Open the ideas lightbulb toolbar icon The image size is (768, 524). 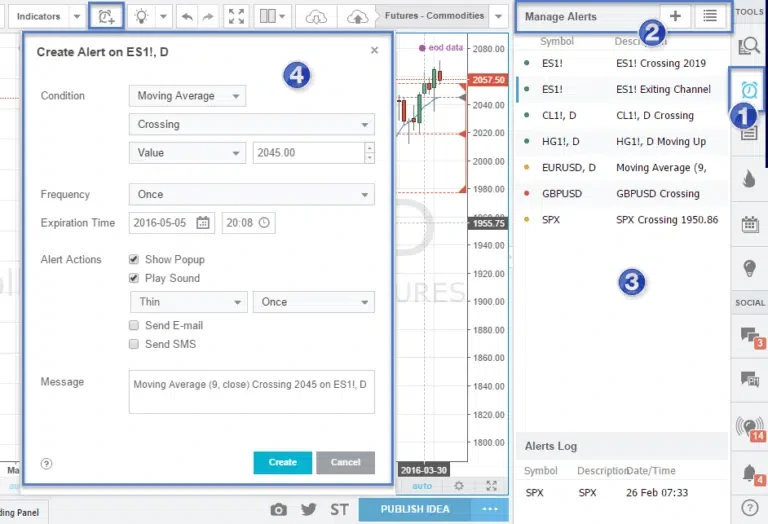coord(141,17)
